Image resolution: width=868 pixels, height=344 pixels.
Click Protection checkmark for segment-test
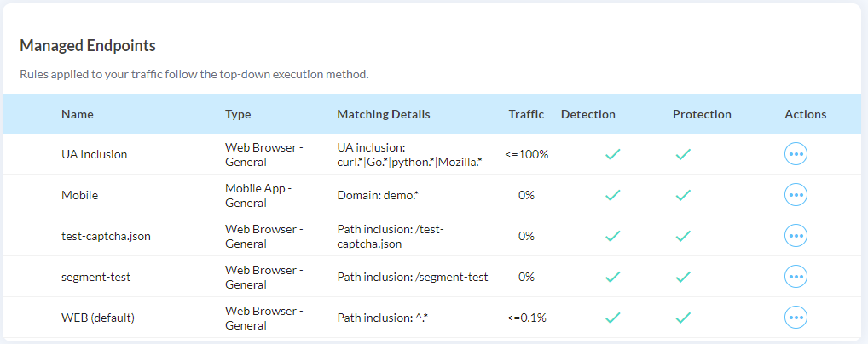pos(682,277)
